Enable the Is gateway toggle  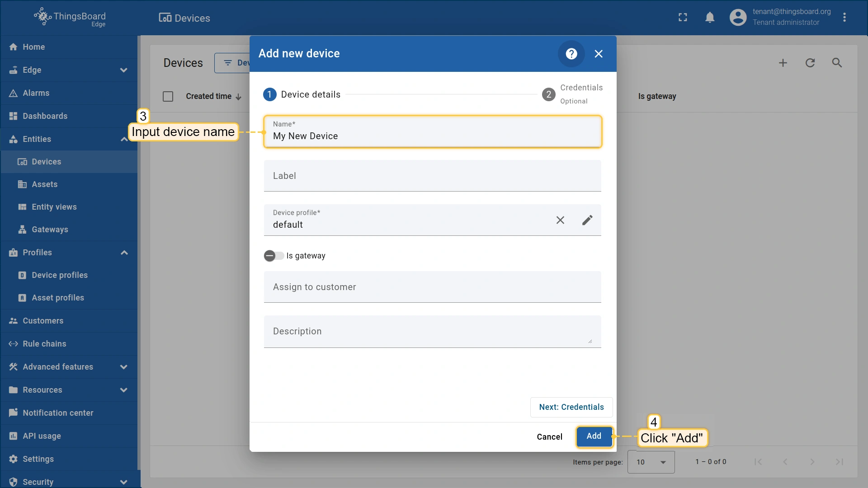click(274, 256)
